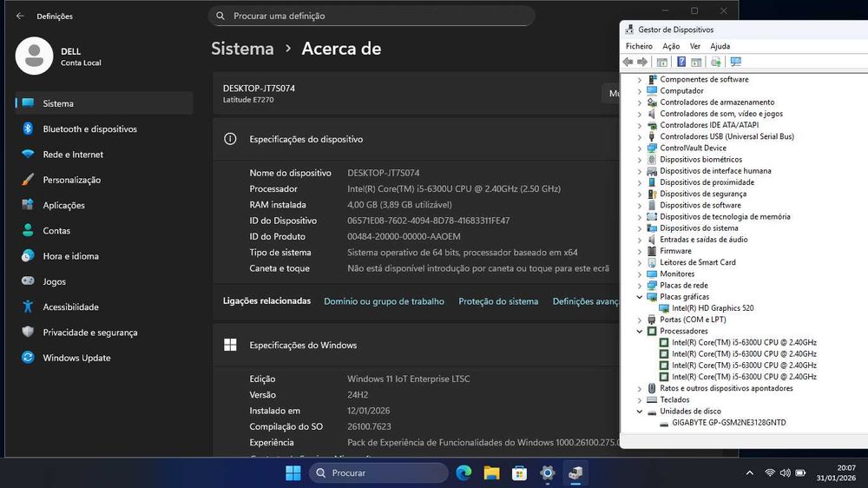
Task: Open File Explorer from taskbar
Action: click(x=491, y=473)
